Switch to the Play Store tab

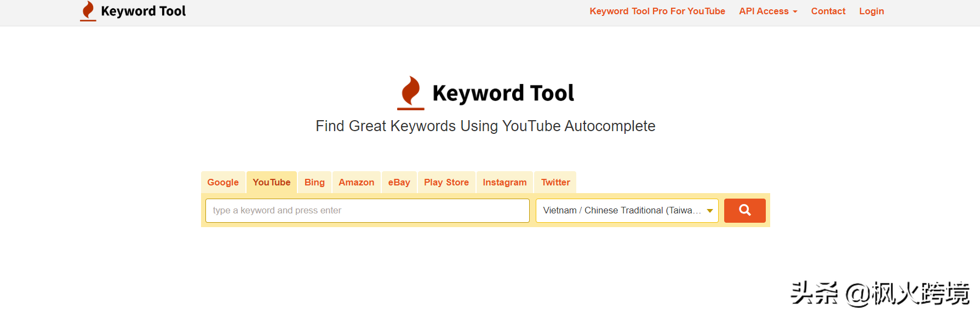[446, 182]
